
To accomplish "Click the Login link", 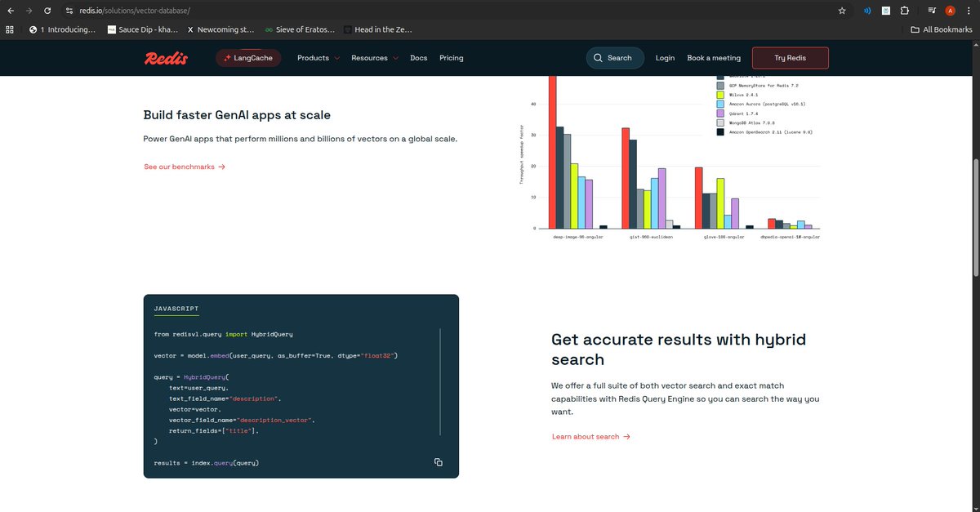I will coord(665,58).
